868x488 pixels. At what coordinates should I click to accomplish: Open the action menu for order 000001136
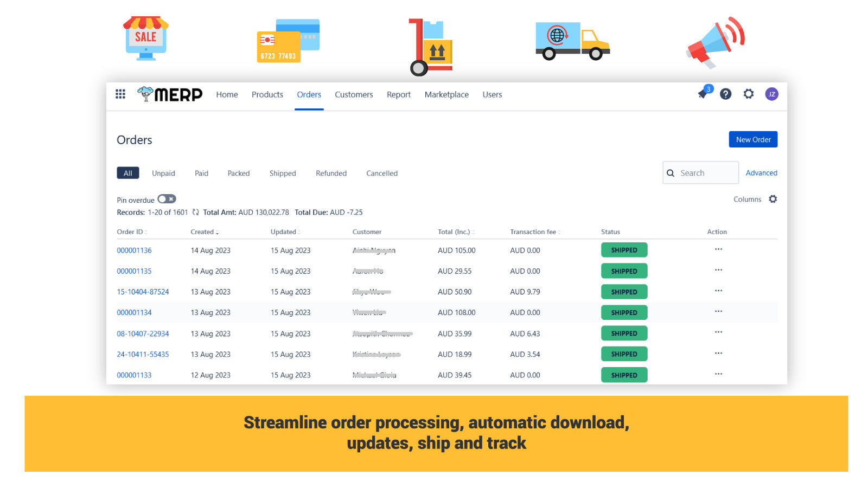click(x=718, y=250)
